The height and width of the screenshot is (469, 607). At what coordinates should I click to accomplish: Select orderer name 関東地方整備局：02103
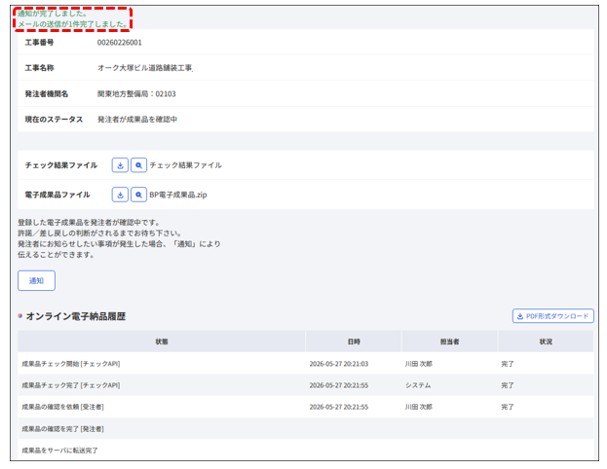click(136, 94)
